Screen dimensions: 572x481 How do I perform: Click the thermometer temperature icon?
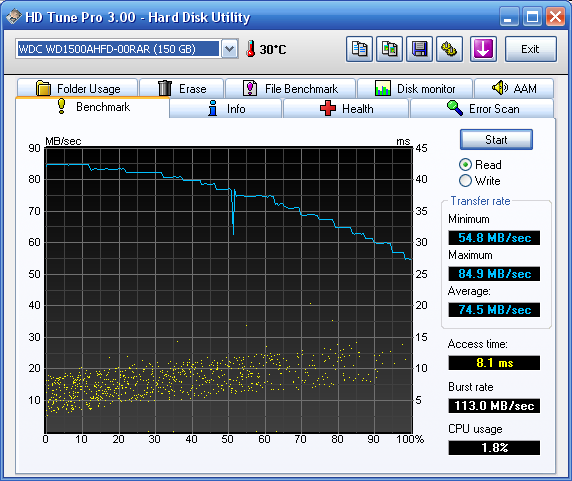[250, 49]
